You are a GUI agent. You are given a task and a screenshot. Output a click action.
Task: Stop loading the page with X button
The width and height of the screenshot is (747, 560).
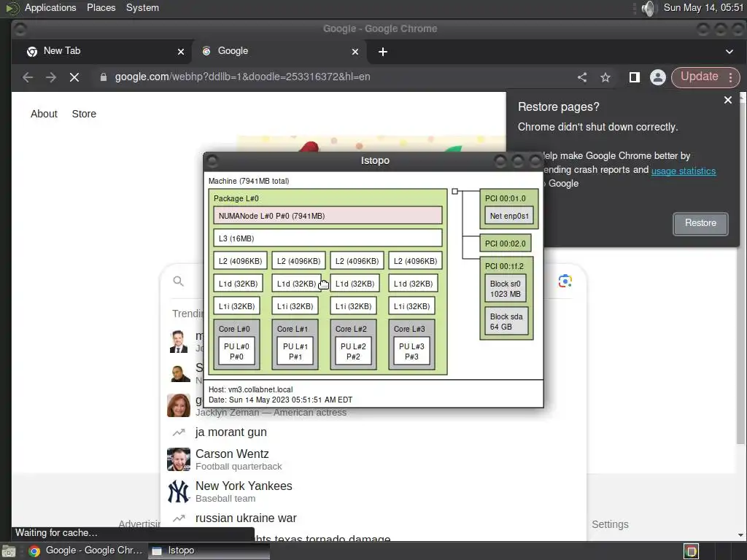click(x=74, y=77)
